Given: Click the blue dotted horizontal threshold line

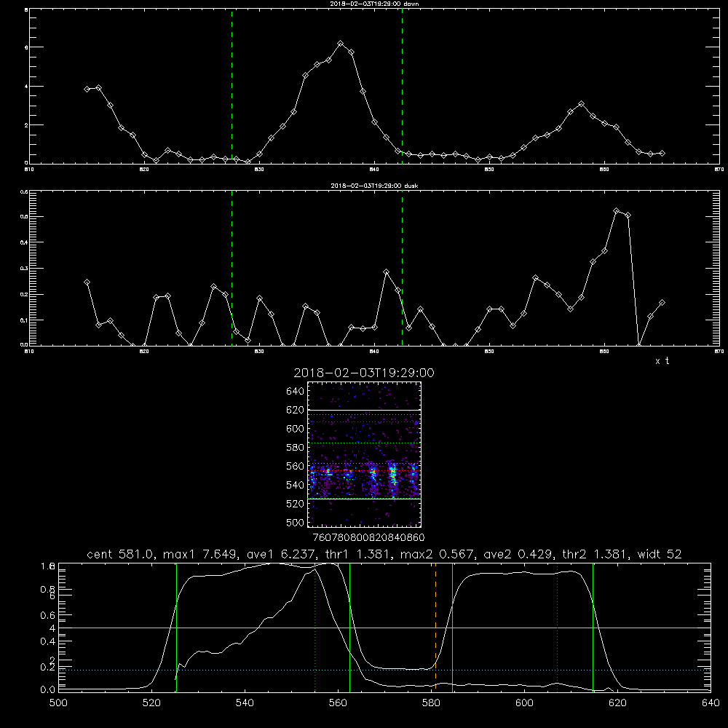Looking at the screenshot, I should coord(384,670).
